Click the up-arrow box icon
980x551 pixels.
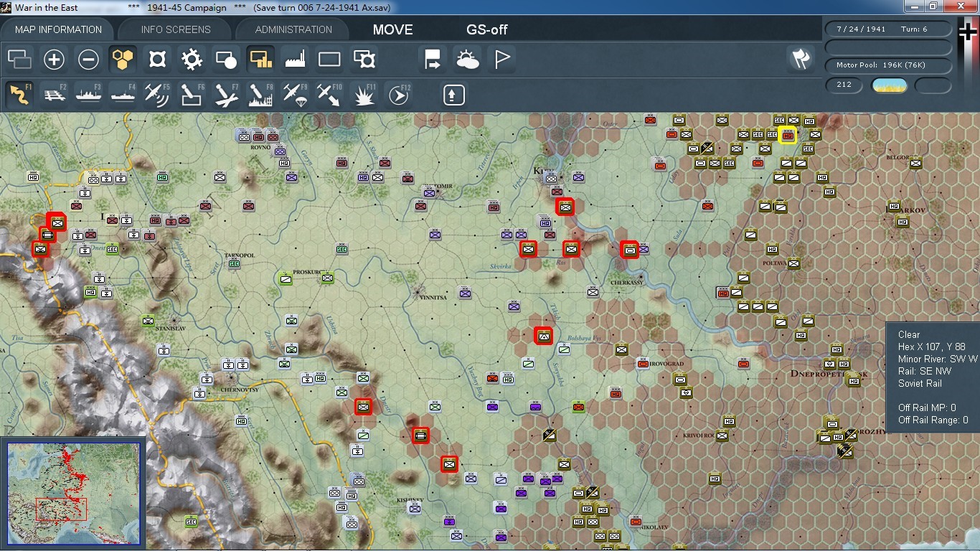[453, 95]
